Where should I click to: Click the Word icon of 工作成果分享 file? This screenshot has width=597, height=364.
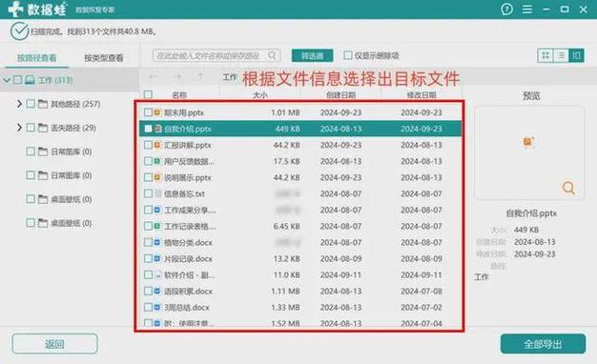[x=157, y=210]
